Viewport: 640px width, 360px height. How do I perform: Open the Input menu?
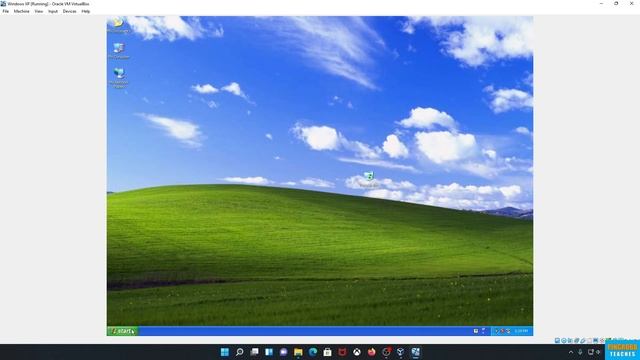click(x=53, y=11)
